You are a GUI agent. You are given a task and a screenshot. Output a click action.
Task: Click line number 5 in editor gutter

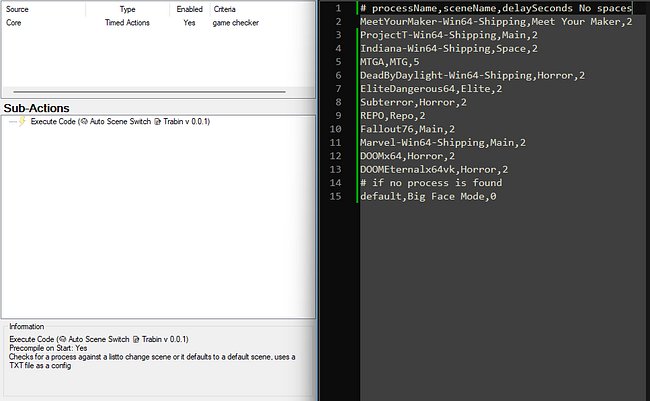(x=338, y=62)
